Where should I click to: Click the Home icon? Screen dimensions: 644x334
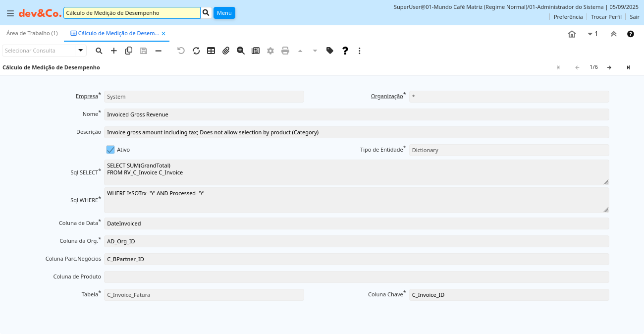point(572,34)
